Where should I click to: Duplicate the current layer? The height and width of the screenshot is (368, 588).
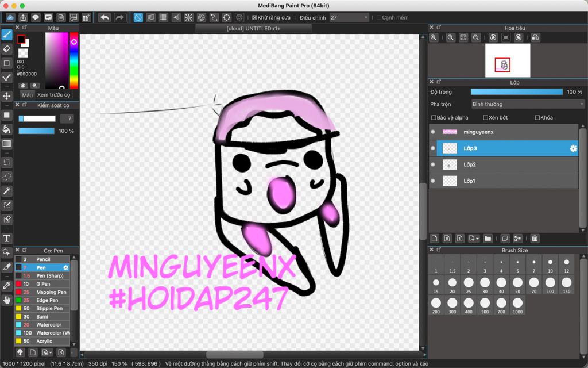coord(505,238)
